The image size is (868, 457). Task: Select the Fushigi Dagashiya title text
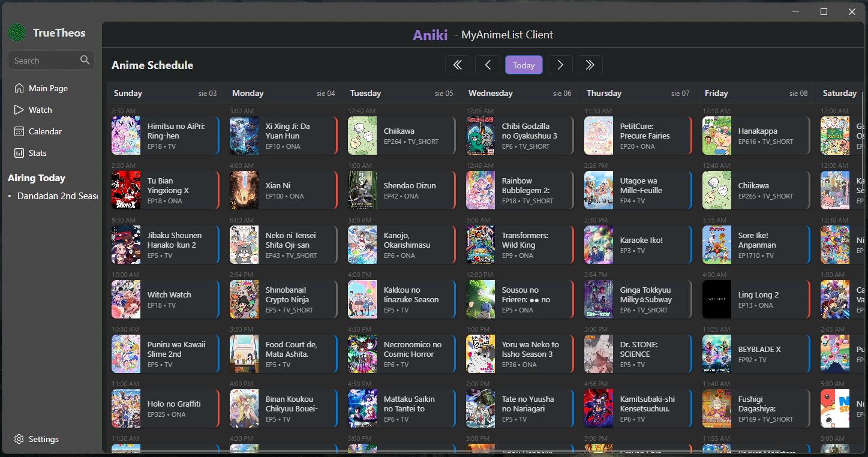(757, 404)
